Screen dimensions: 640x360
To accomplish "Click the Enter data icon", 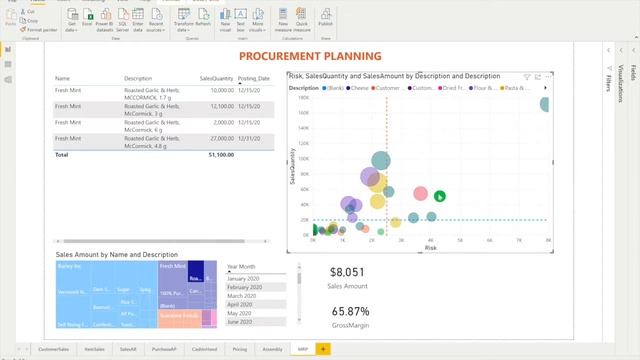I will point(138,20).
